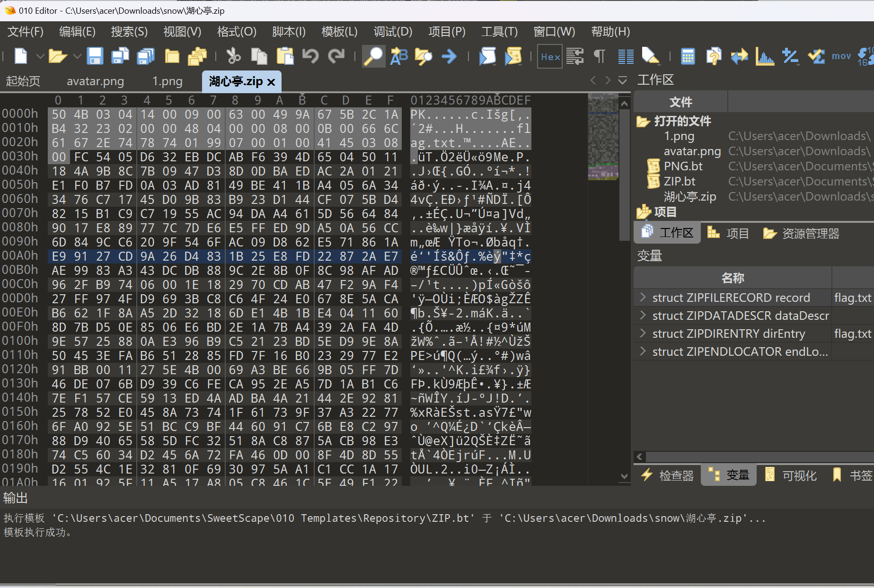874x588 pixels.
Task: Open the Find magnifier tool
Action: [373, 56]
